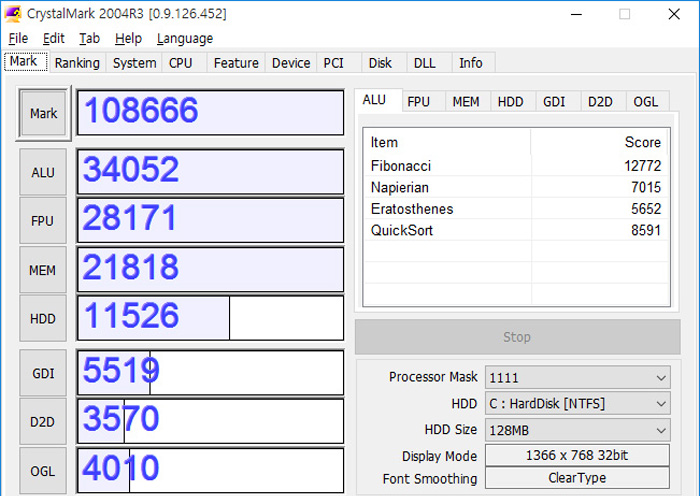Click the ALU score 34052
Image resolution: width=700 pixels, height=496 pixels.
pyautogui.click(x=210, y=172)
